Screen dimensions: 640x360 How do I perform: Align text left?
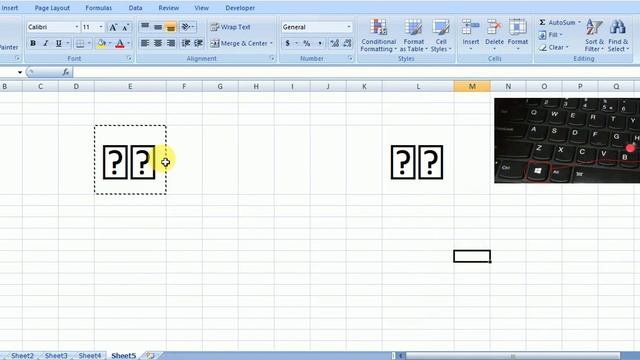(145, 43)
